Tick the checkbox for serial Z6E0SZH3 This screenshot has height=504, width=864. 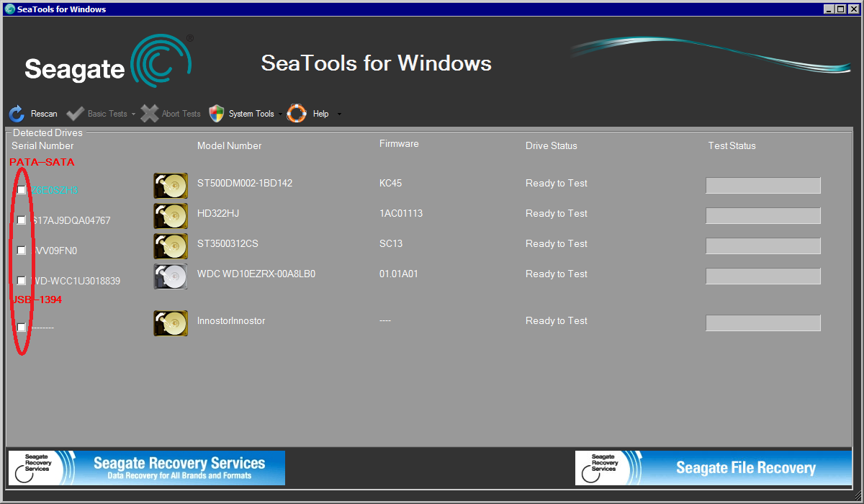click(x=22, y=190)
